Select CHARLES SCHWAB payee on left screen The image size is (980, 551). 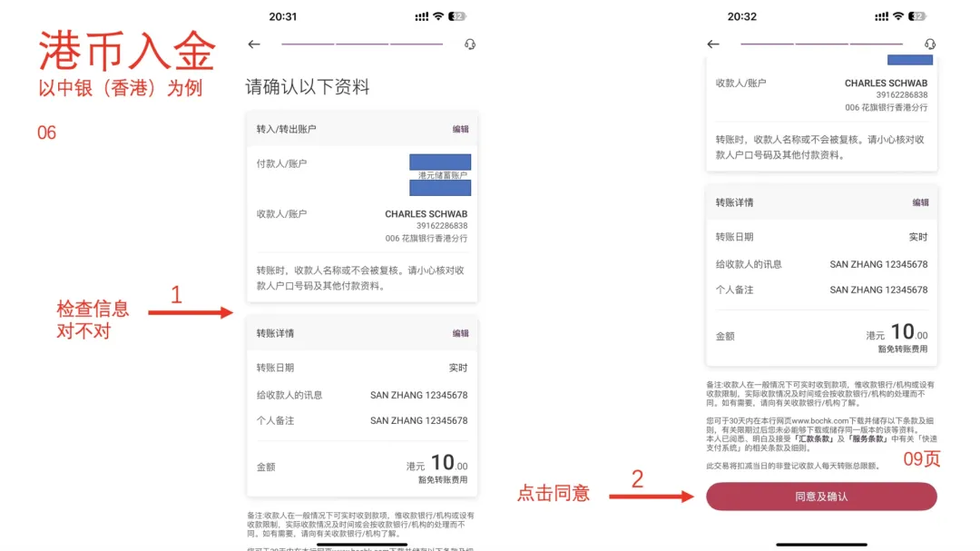[426, 214]
